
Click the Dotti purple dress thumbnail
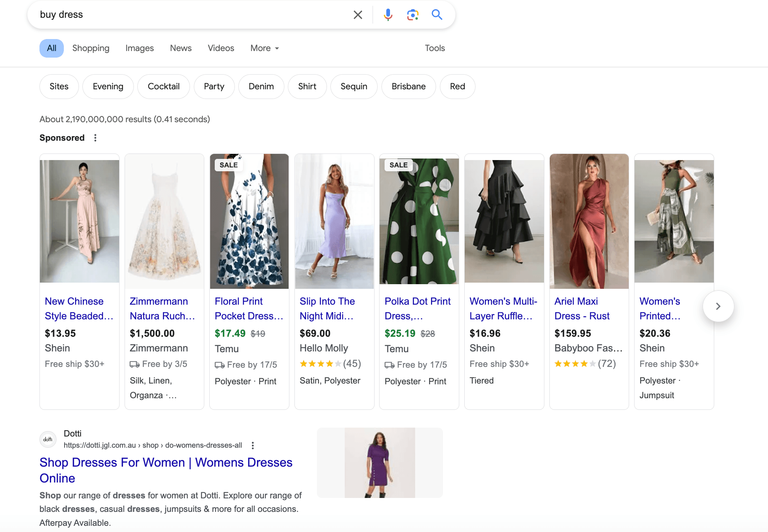tap(380, 462)
